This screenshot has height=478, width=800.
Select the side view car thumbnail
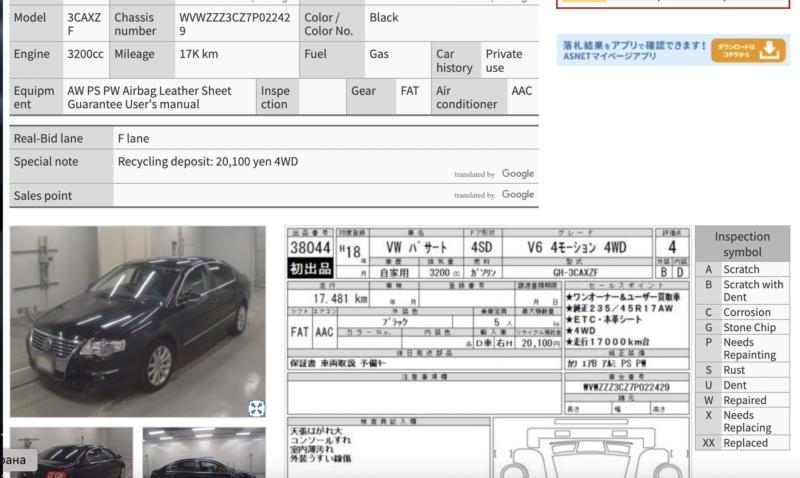(204, 453)
